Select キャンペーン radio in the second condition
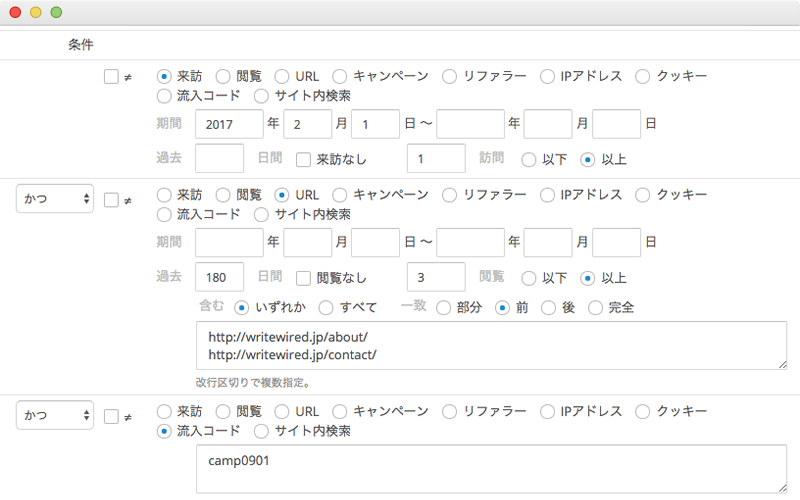 [340, 195]
